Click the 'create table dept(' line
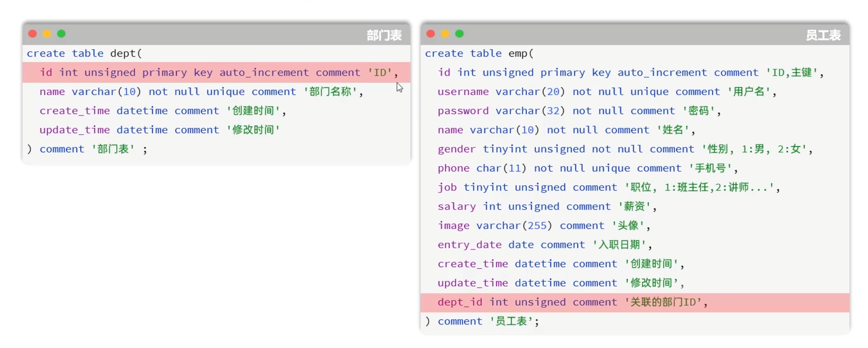Screen dimensions: 868x348 click(84, 53)
